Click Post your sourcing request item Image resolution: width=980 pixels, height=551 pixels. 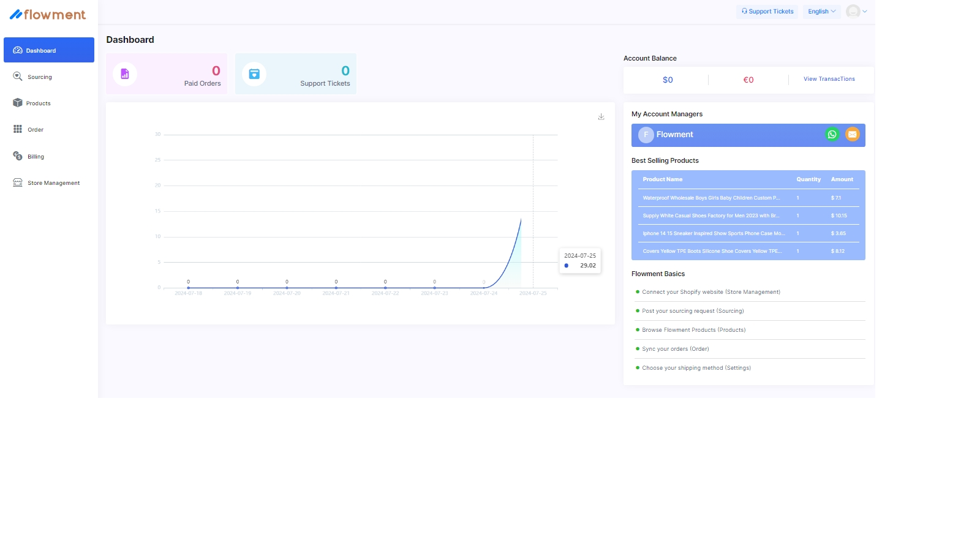[x=693, y=311]
